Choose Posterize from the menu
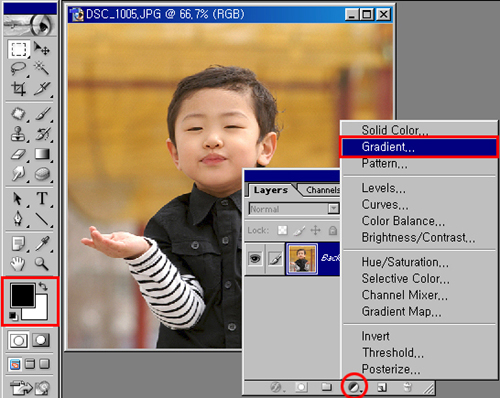This screenshot has height=398, width=500. pyautogui.click(x=419, y=369)
